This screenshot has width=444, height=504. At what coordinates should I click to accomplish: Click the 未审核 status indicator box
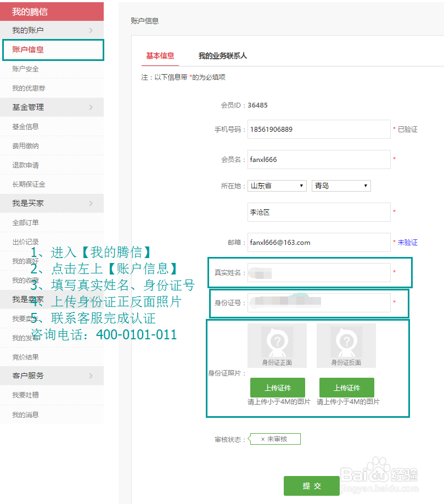pos(274,439)
